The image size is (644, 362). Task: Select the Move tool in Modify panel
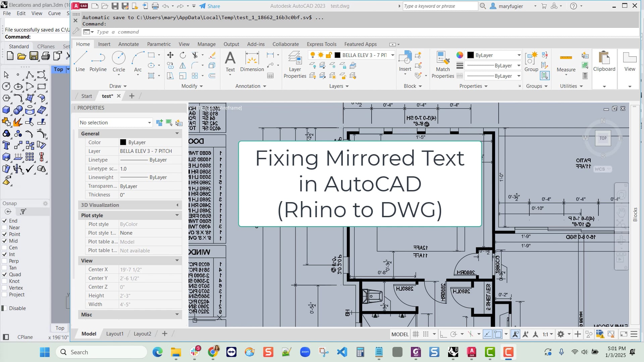coord(170,55)
